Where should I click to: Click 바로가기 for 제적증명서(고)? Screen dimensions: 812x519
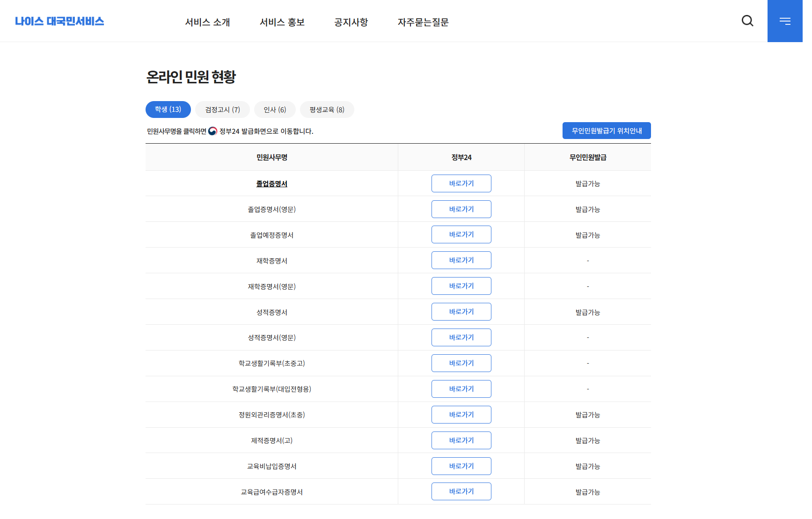[461, 440]
